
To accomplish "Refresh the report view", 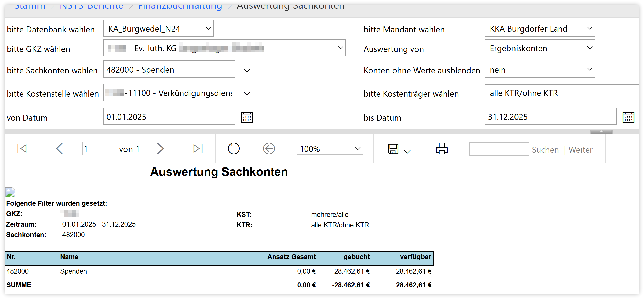I will [x=233, y=149].
